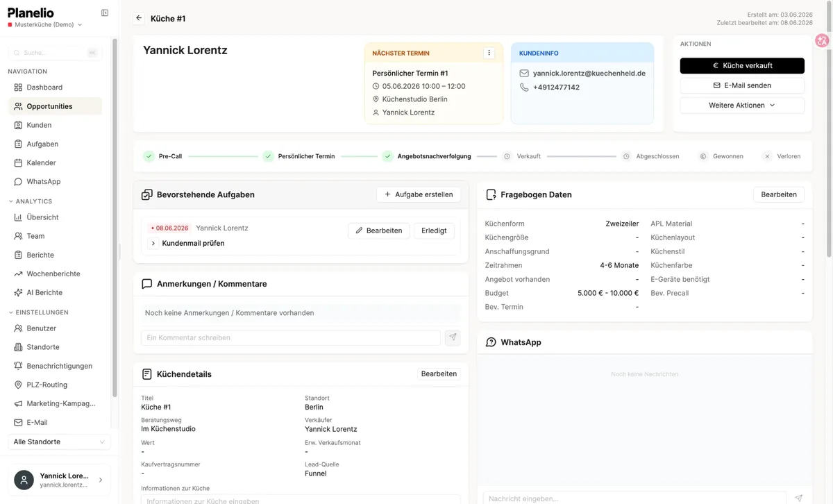
Task: Open the Musterküche (Demo) workspace dropdown
Action: point(44,25)
